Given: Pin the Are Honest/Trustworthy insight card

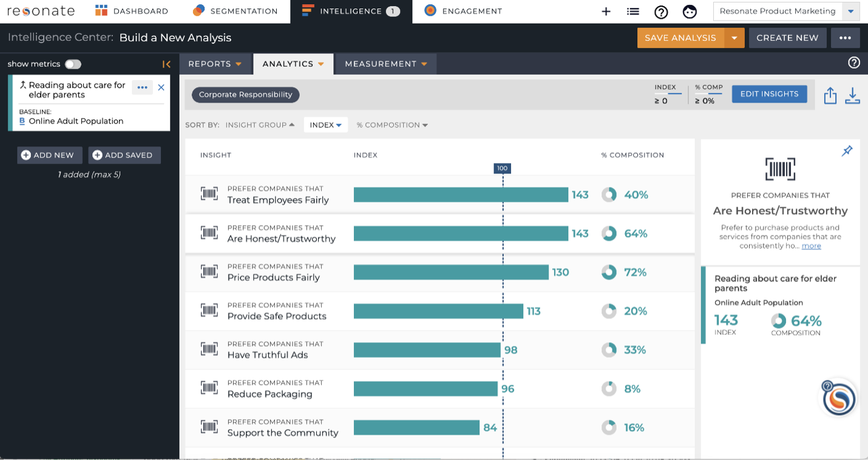Looking at the screenshot, I should 847,151.
